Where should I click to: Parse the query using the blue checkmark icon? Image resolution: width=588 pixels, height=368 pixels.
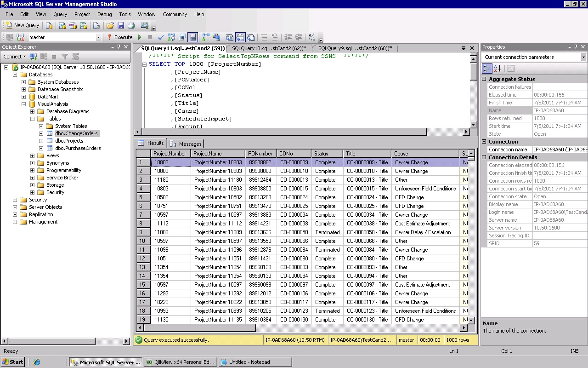161,37
